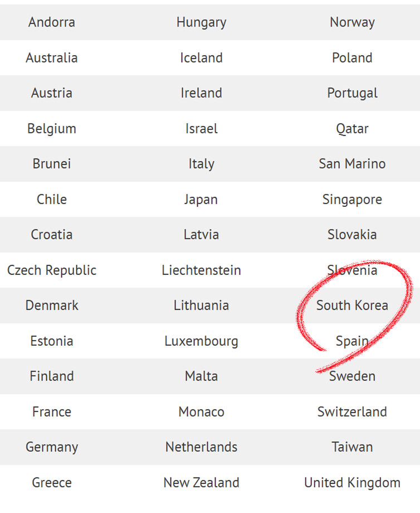420x513 pixels.
Task: Click the Singapore cell
Action: pyautogui.click(x=352, y=200)
